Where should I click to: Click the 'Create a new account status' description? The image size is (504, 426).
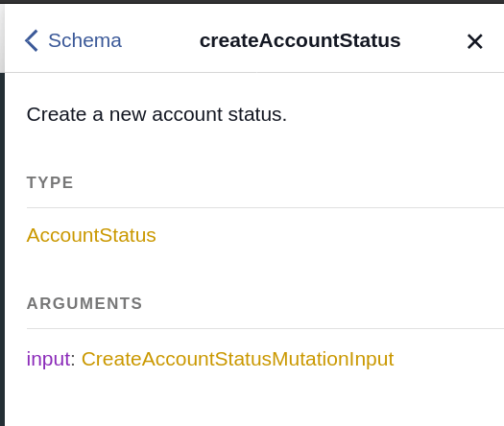(x=156, y=114)
